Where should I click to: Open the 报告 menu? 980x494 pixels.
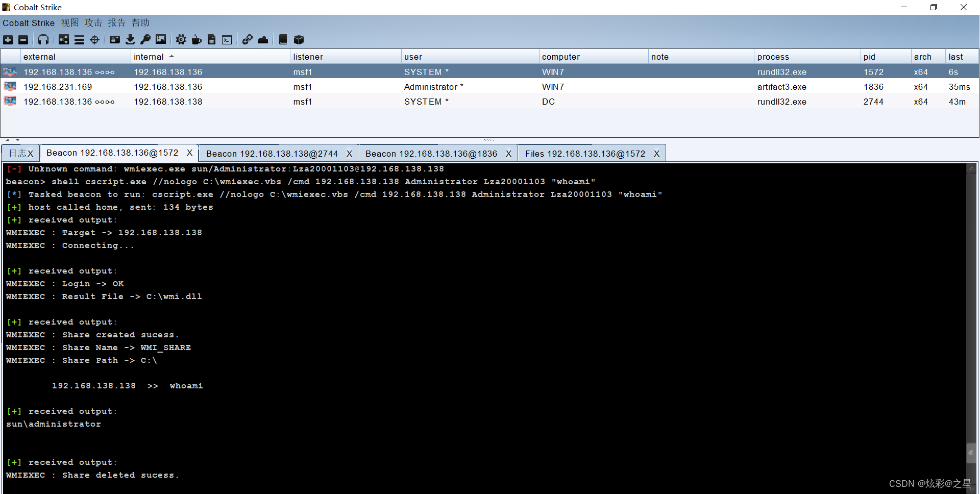[x=117, y=23]
